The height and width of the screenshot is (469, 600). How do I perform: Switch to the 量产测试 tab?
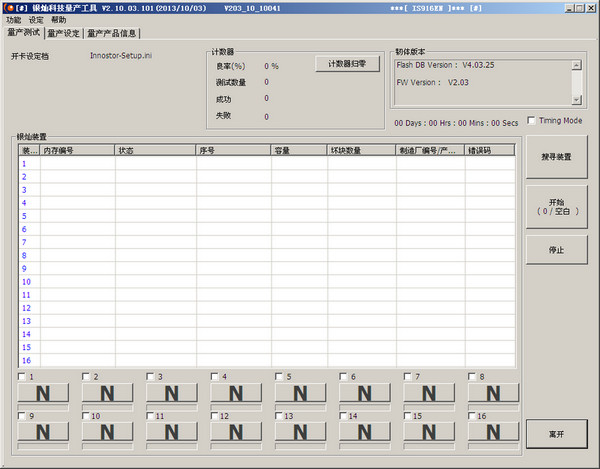click(23, 33)
